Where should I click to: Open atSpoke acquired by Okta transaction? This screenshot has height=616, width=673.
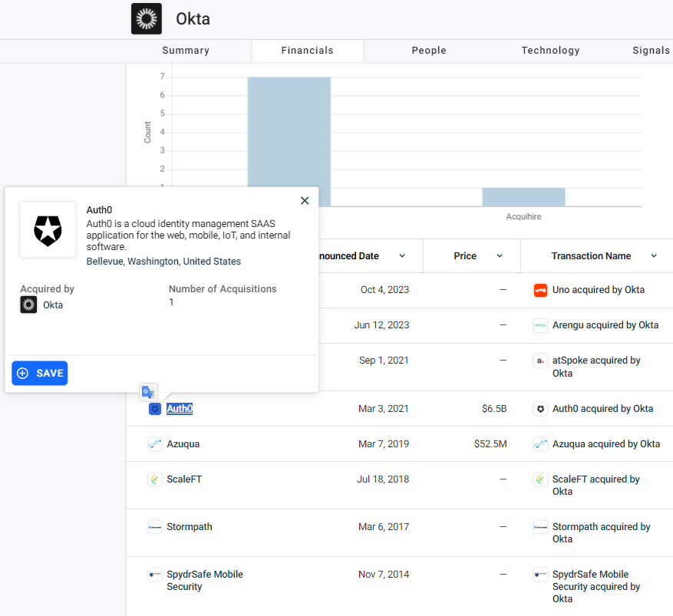click(596, 367)
